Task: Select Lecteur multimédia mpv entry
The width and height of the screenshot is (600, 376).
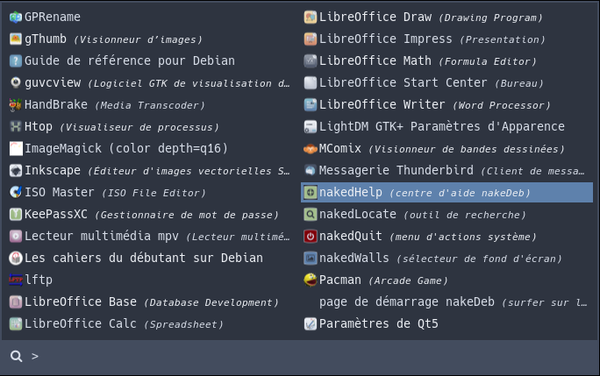Action: pyautogui.click(x=150, y=236)
